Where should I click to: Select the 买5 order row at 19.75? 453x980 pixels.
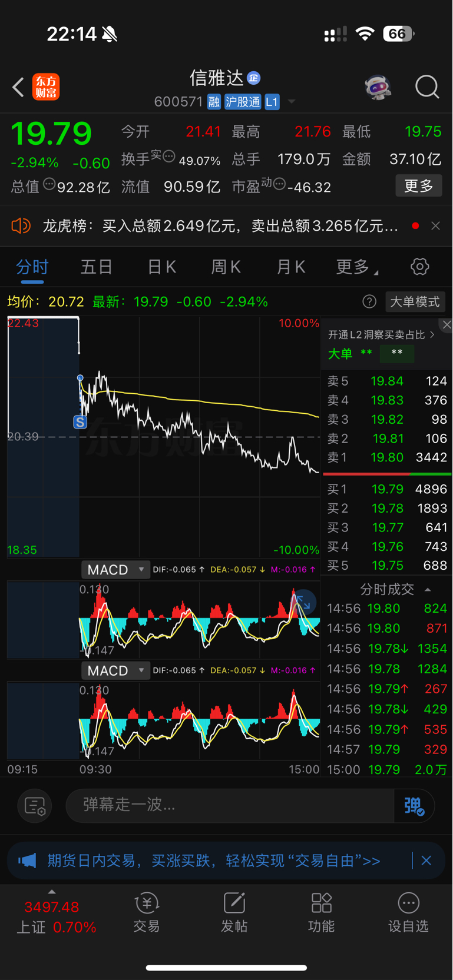[x=387, y=566]
